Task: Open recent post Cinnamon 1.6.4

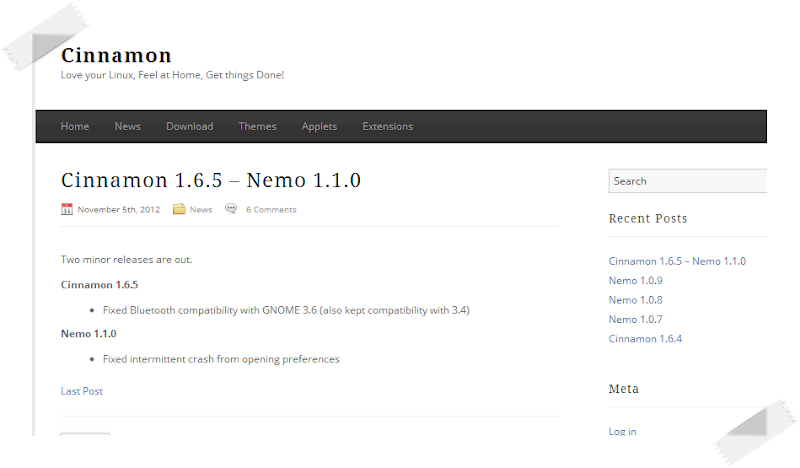Action: click(x=645, y=339)
